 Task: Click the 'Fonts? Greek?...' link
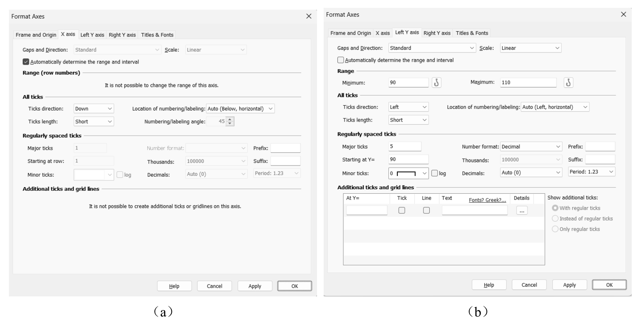(487, 200)
